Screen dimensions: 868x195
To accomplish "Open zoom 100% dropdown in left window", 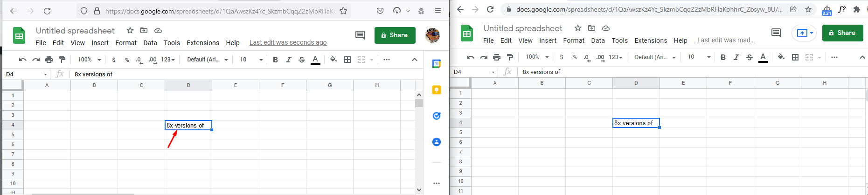I will (90, 60).
